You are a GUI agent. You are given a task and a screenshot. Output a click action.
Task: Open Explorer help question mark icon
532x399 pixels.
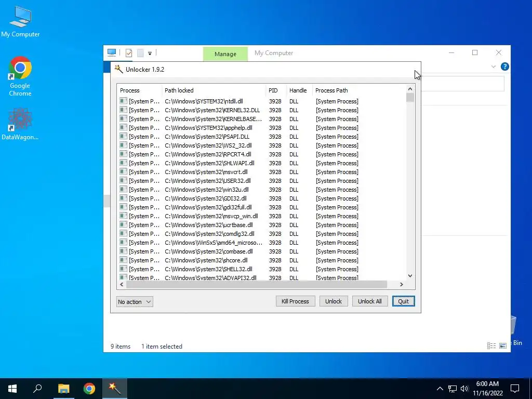pyautogui.click(x=504, y=66)
